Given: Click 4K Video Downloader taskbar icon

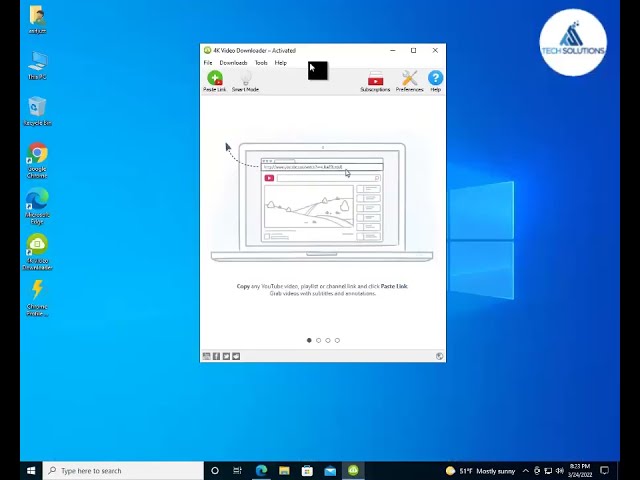Looking at the screenshot, I should tap(353, 471).
